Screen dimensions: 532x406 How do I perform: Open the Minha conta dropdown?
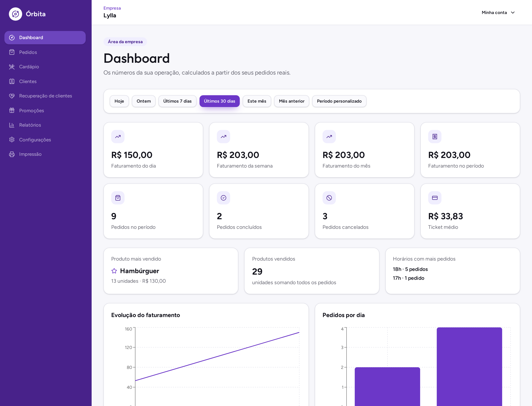click(498, 13)
